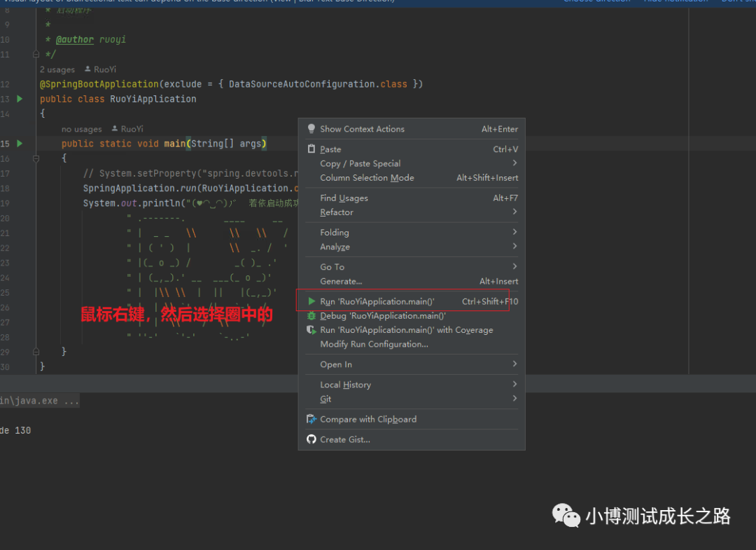The height and width of the screenshot is (550, 756).
Task: Click the folded 'in\java.exe ...' console text
Action: click(x=39, y=401)
